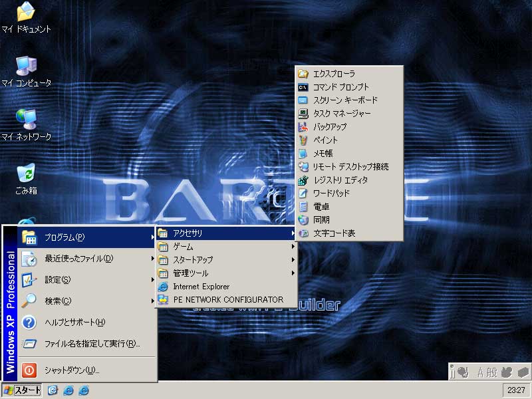
Task: Click the ファイル名を指定して実行 run icon
Action: point(29,344)
